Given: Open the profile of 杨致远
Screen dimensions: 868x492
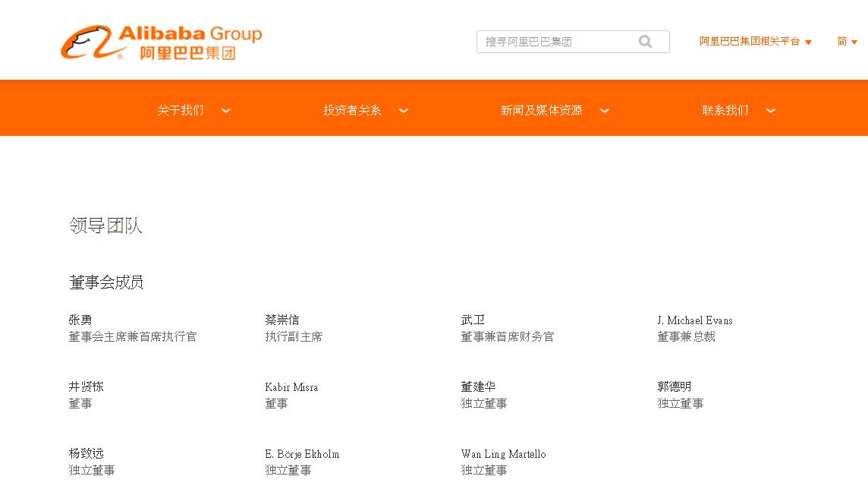Looking at the screenshot, I should 86,454.
